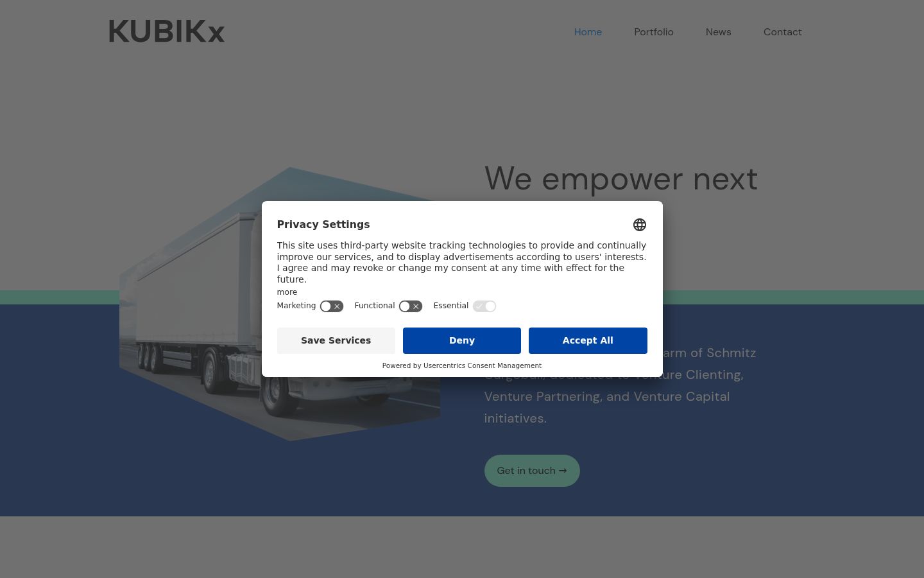
Task: Click the Functional label text
Action: (x=375, y=306)
